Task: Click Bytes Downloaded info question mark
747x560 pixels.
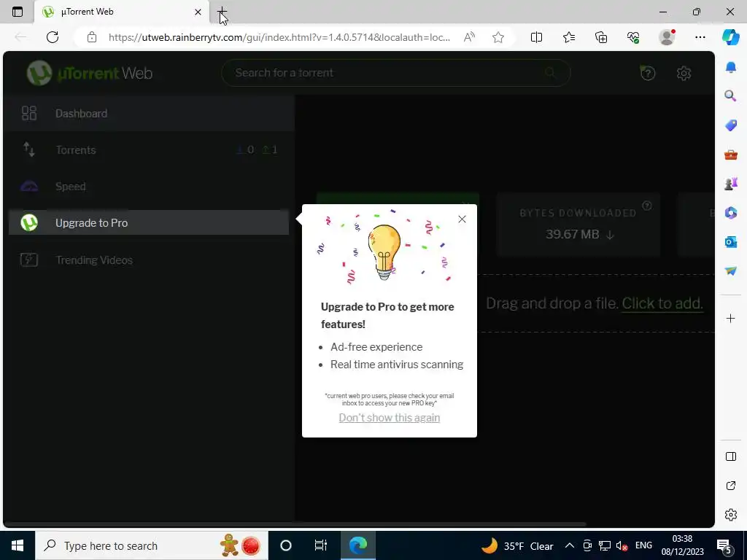Action: [x=647, y=206]
